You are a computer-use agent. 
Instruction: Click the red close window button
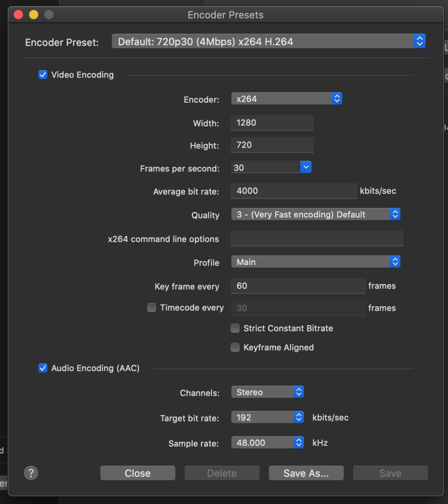click(18, 15)
